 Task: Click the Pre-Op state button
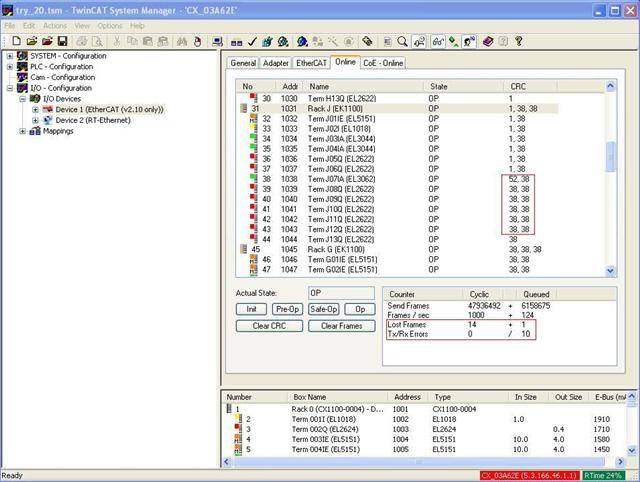point(287,309)
